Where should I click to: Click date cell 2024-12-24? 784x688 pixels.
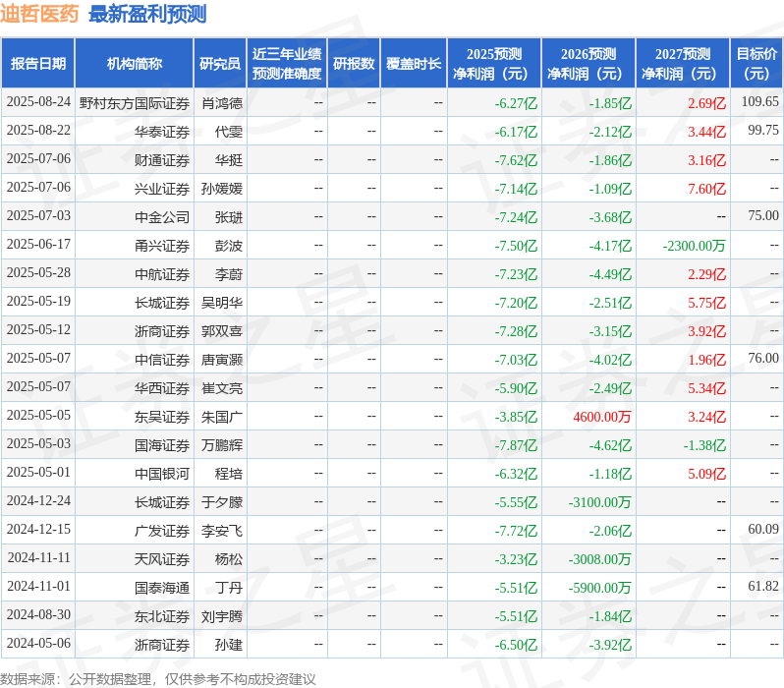38,501
